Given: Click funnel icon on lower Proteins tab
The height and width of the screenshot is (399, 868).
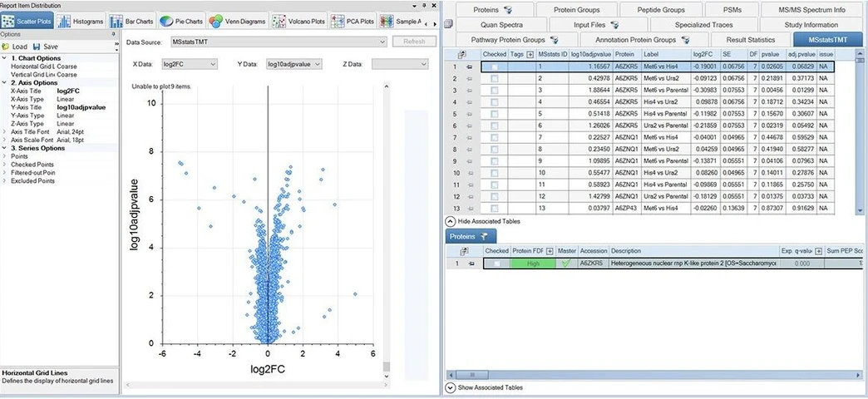Looking at the screenshot, I should 484,236.
